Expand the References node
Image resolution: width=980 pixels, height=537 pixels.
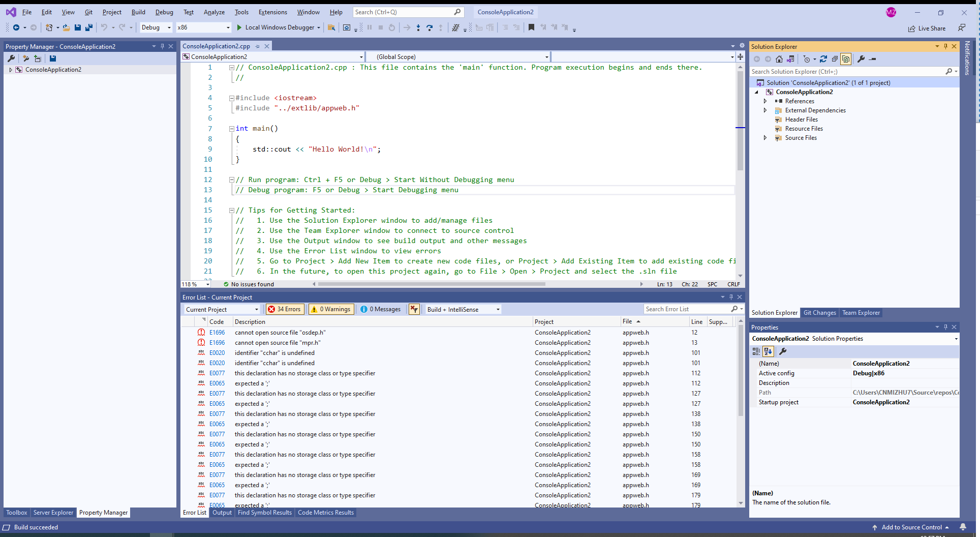[765, 101]
